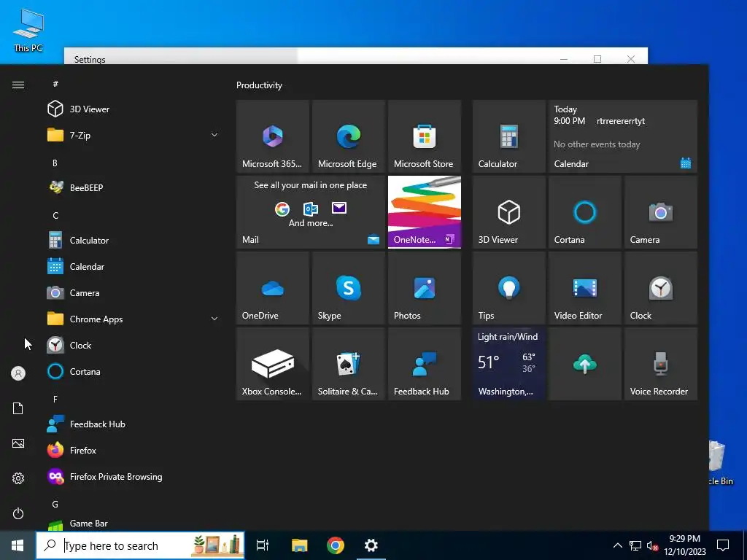Open Pictures from the Start sidebar

[18, 443]
